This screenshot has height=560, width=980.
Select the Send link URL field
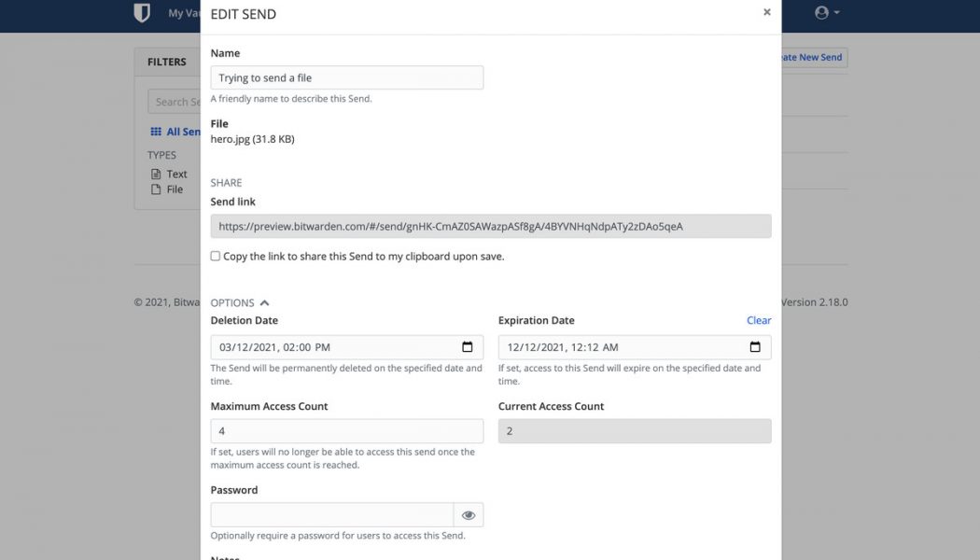[490, 226]
